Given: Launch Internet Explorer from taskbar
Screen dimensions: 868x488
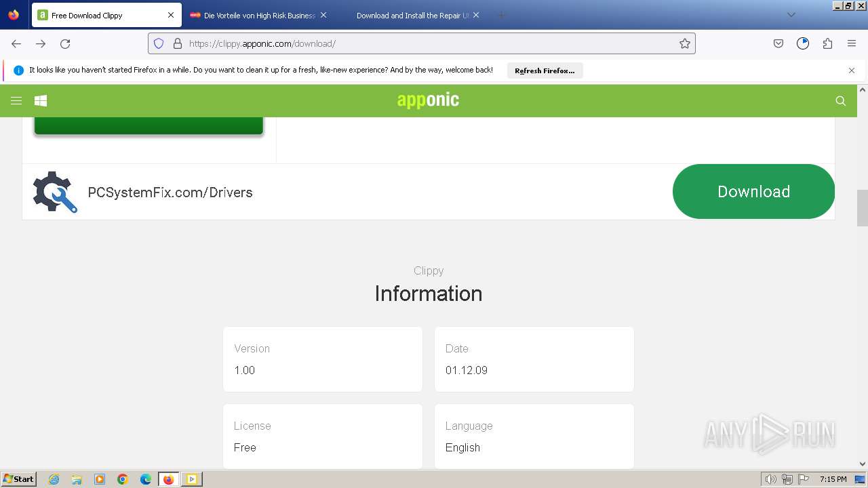Looking at the screenshot, I should (54, 479).
